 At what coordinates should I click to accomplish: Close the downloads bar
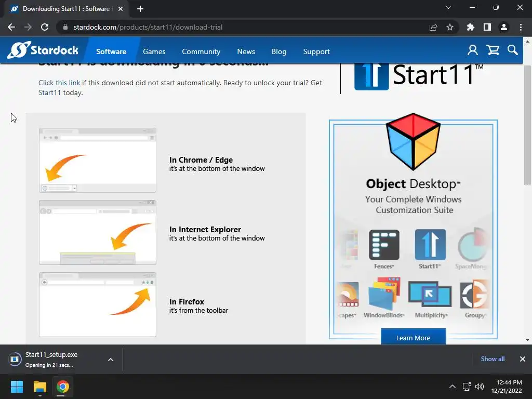(523, 359)
